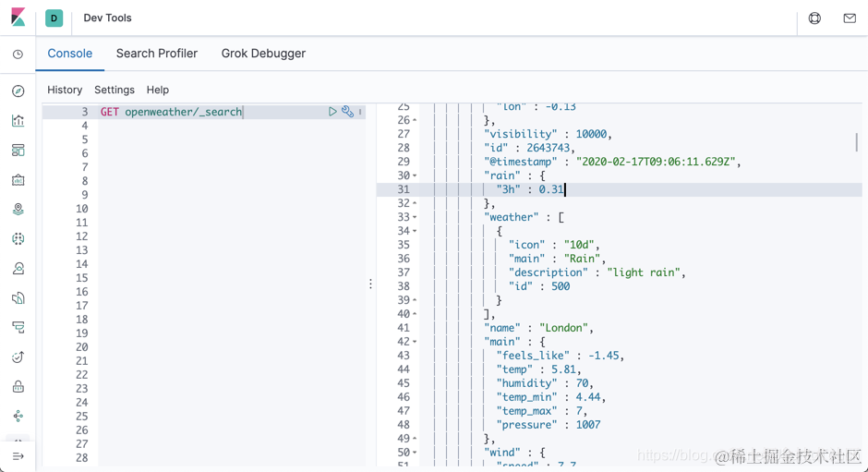
Task: Open the space selector D avatar
Action: pos(54,18)
